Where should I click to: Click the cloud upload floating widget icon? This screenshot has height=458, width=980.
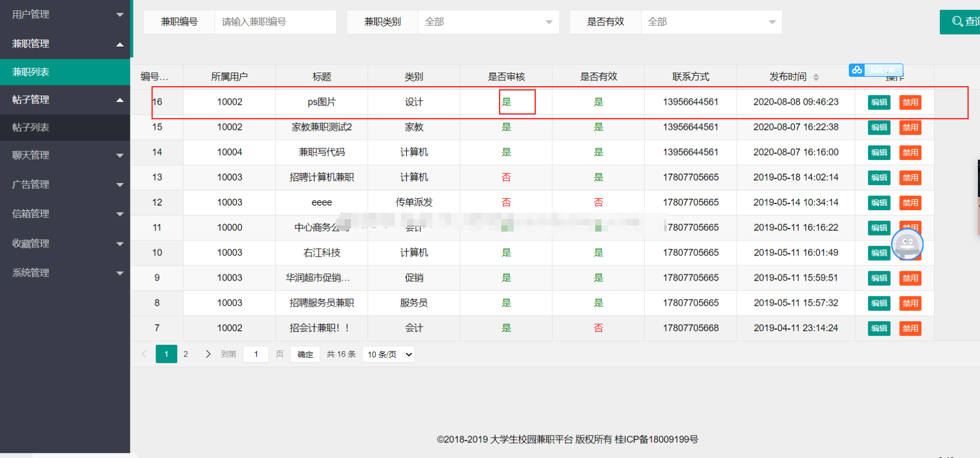[x=857, y=70]
